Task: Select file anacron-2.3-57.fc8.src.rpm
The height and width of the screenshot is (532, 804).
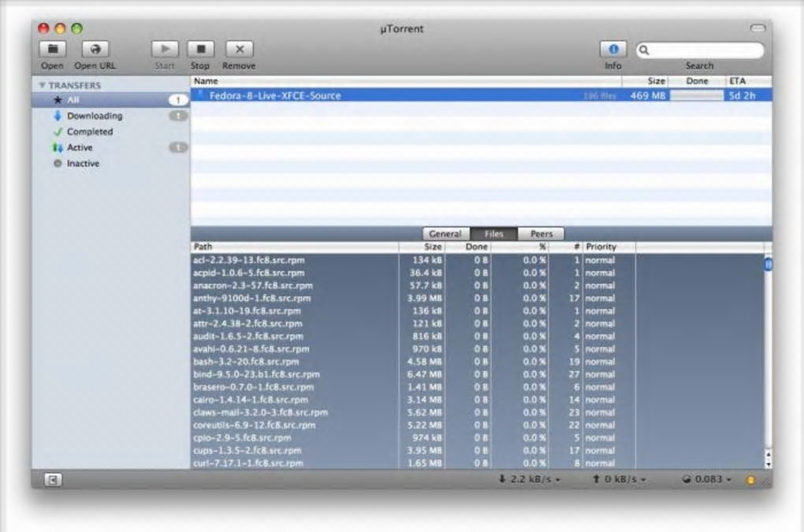Action: tap(253, 285)
